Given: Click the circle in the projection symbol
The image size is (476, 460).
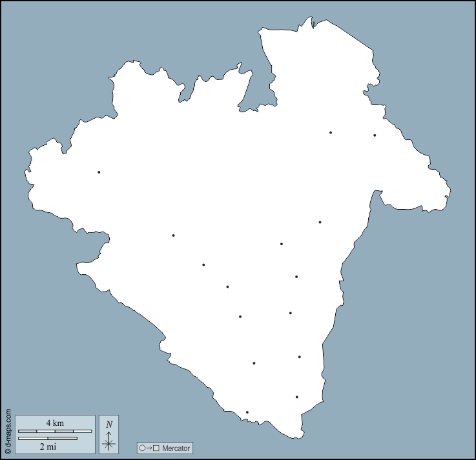Looking at the screenshot, I should 142,448.
